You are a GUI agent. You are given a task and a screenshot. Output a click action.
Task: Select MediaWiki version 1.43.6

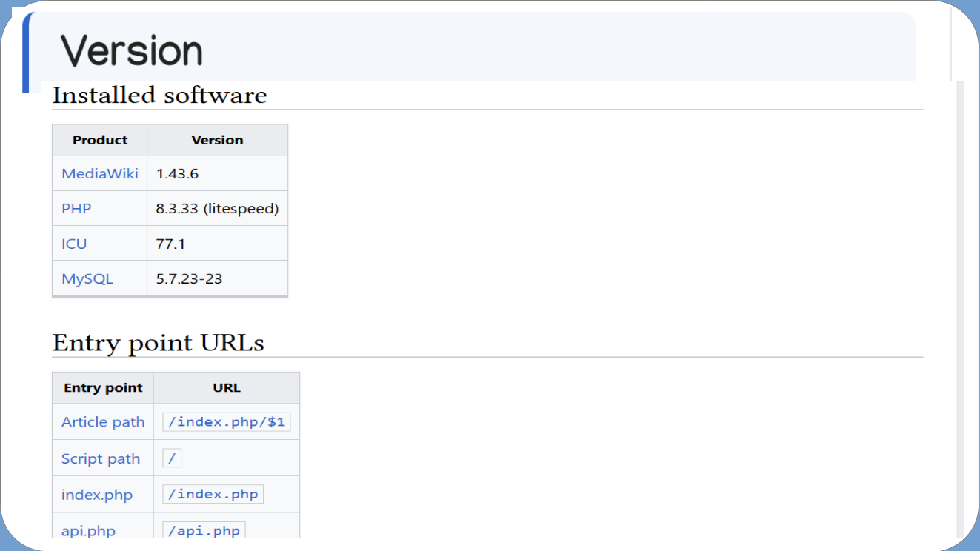[177, 174]
